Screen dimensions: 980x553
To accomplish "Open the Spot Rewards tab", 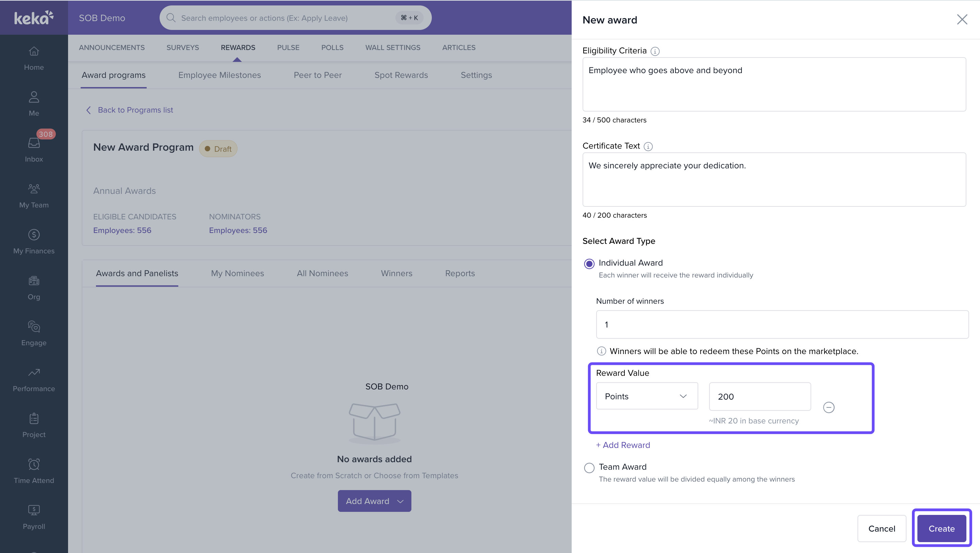I will coord(401,75).
